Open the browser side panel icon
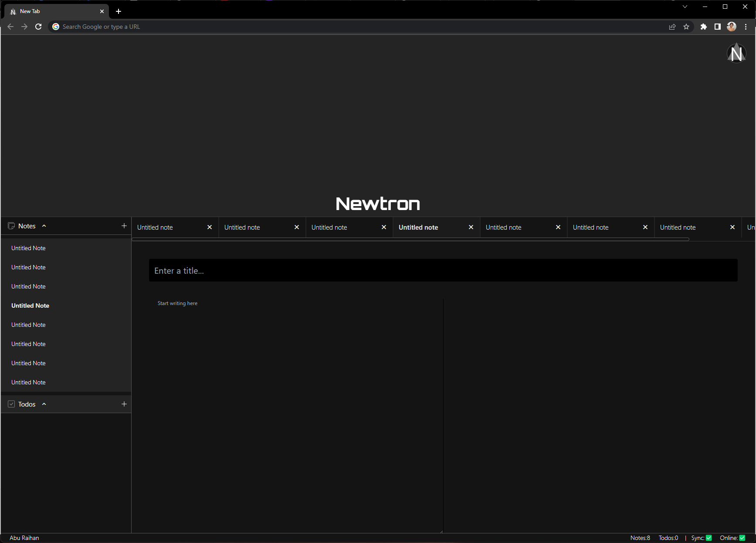 coord(717,27)
